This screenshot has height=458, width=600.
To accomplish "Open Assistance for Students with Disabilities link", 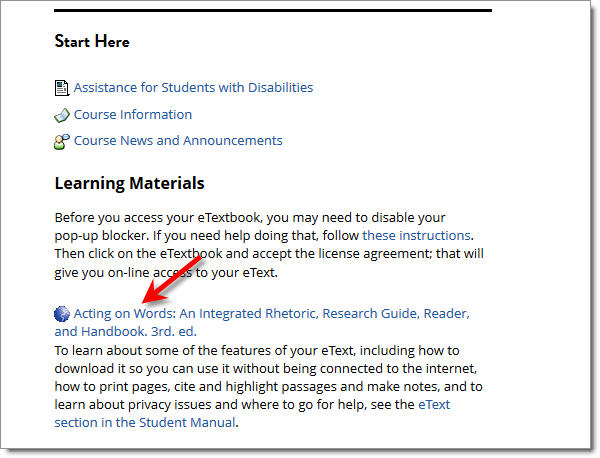I will (193, 88).
